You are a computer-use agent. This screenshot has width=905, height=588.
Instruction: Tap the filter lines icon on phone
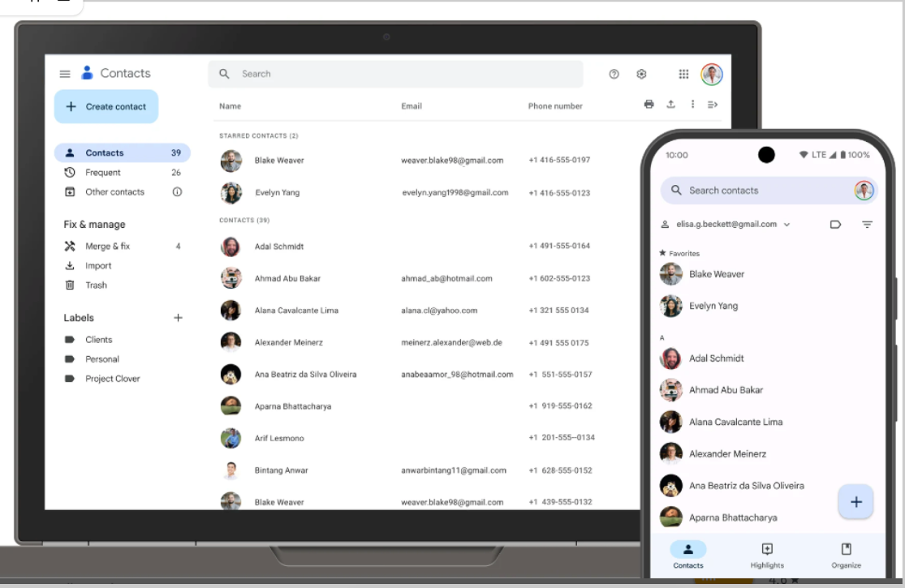867,224
